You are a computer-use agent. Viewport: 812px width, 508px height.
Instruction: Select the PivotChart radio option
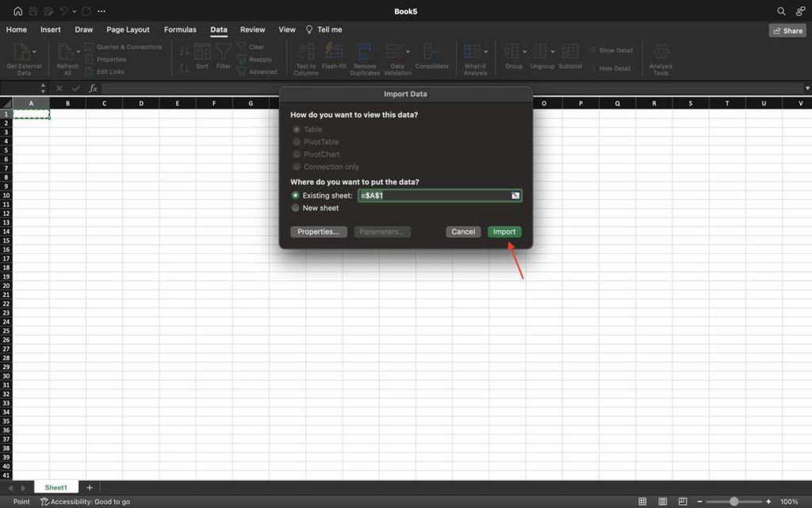coord(297,154)
